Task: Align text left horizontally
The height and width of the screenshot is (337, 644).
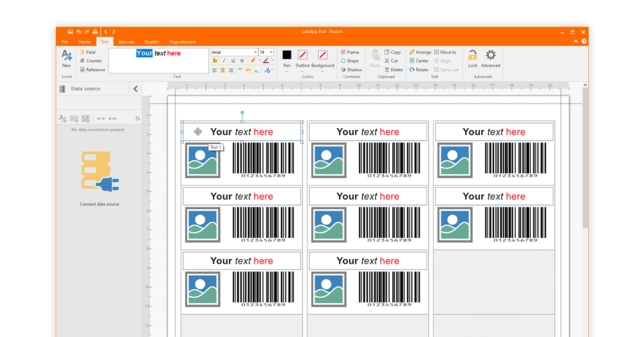Action: (x=215, y=70)
